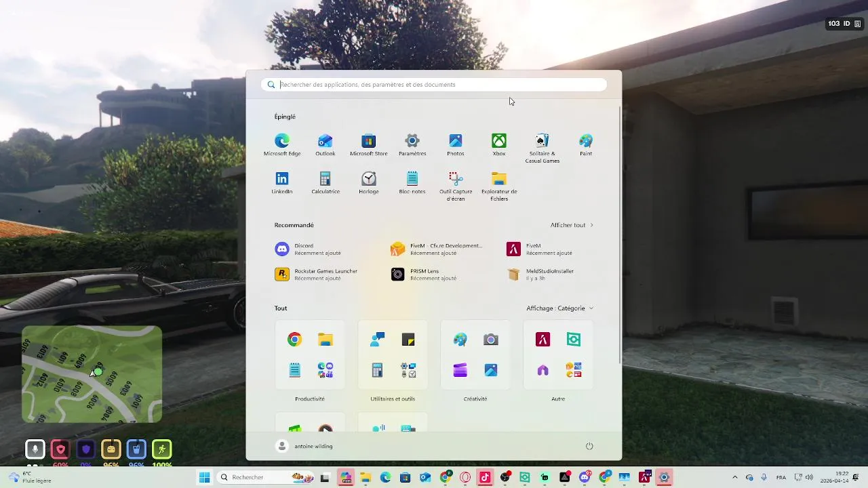Open Opera browser from the taskbar
Screen dimensions: 868x488
465,477
